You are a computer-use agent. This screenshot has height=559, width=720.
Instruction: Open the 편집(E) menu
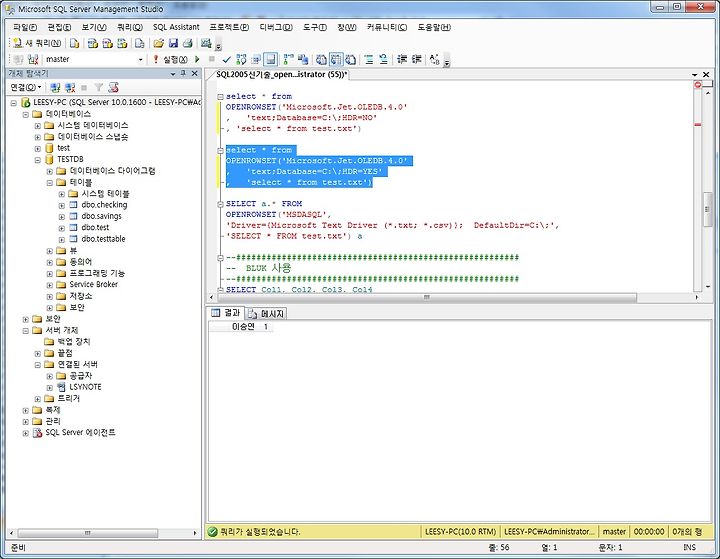tap(59, 27)
